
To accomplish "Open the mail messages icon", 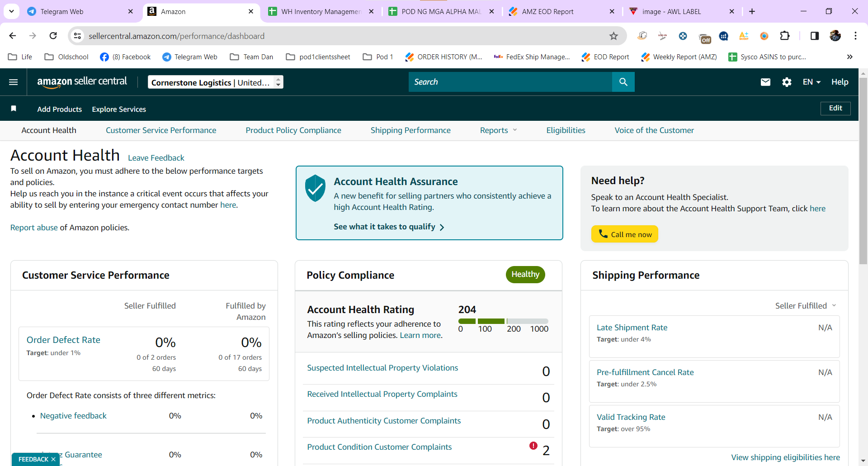I will pyautogui.click(x=765, y=82).
